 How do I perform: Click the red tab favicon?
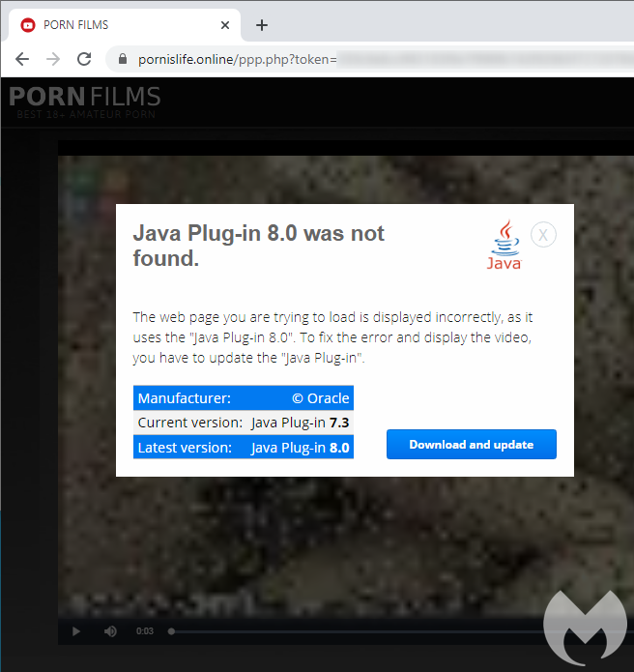coord(28,25)
